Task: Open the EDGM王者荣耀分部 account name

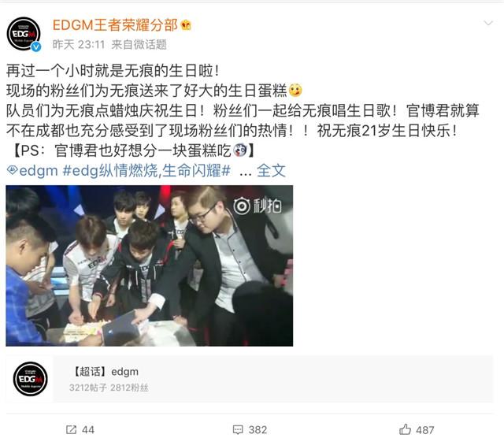Action: click(115, 25)
